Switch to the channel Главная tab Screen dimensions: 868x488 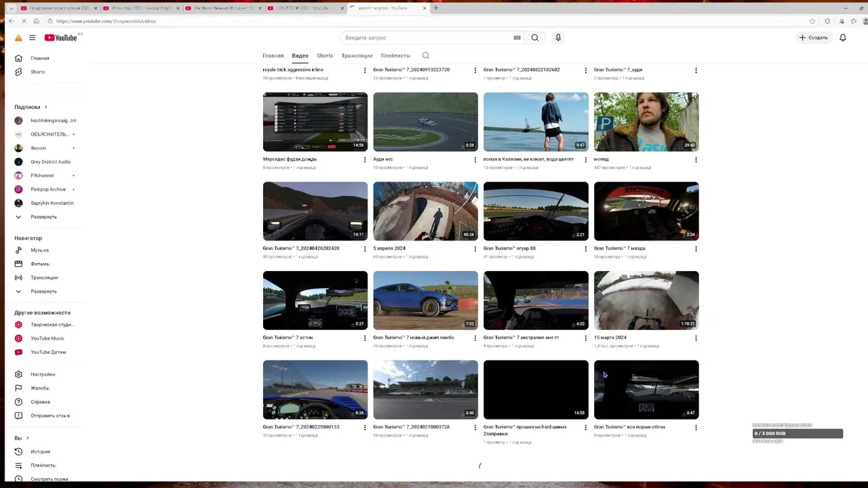pyautogui.click(x=273, y=56)
